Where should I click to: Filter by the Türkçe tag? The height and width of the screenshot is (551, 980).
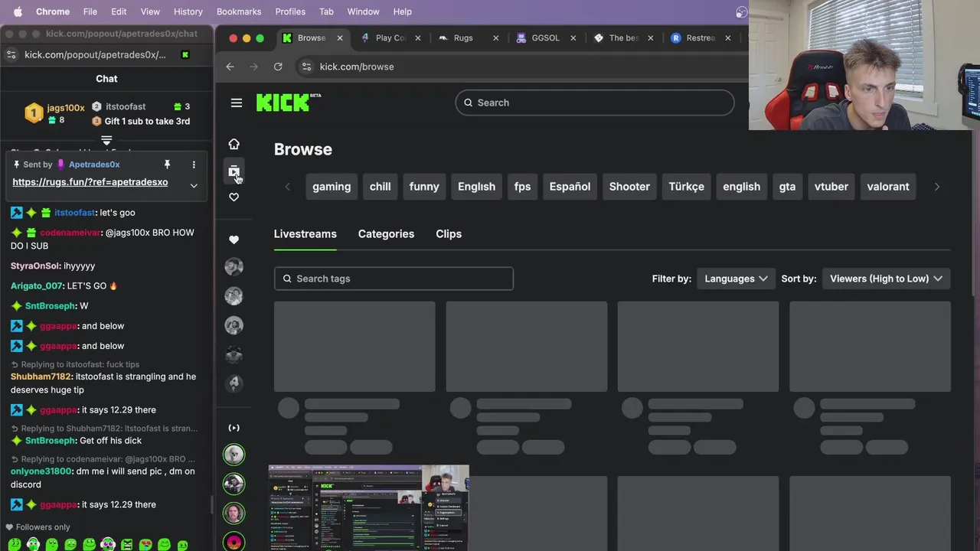[686, 187]
